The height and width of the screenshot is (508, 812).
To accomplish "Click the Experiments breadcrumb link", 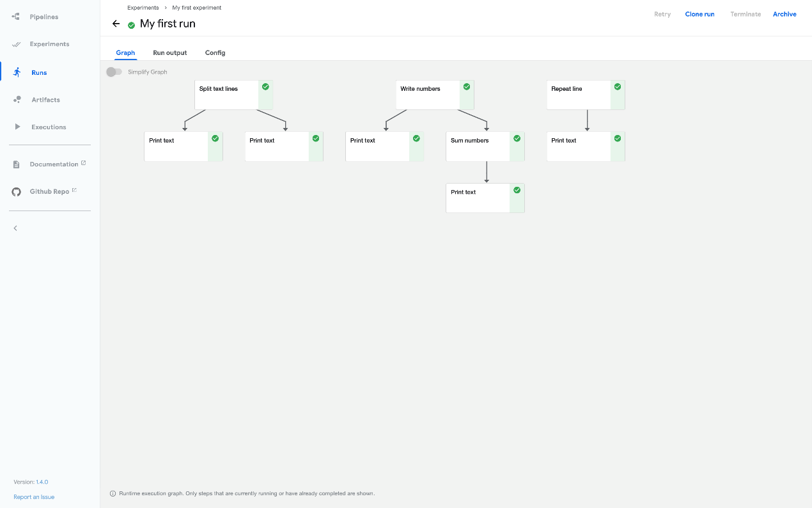I will point(143,8).
